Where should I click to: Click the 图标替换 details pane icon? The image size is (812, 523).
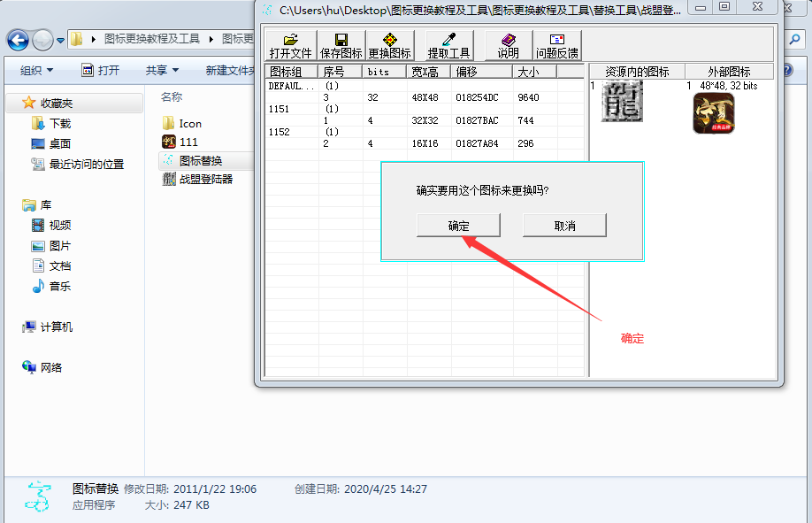click(x=38, y=496)
